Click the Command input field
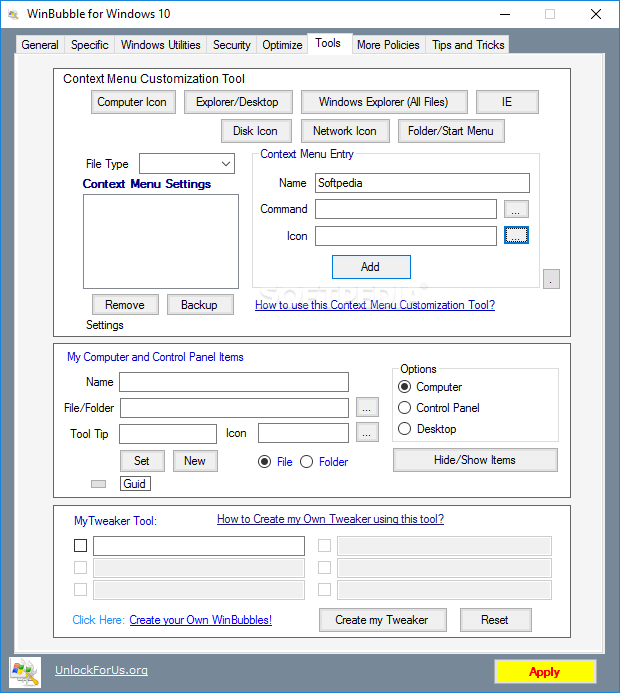 pos(406,209)
